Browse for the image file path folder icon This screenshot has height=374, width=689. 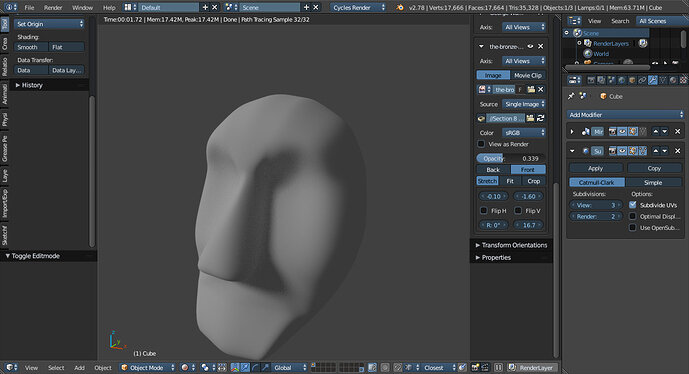click(x=530, y=118)
